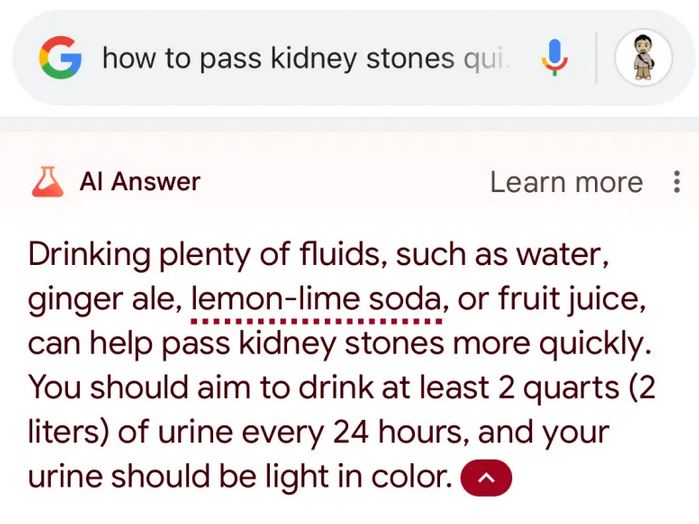The width and height of the screenshot is (699, 524).
Task: Click the underlined lemon-lime soda term
Action: [315, 298]
